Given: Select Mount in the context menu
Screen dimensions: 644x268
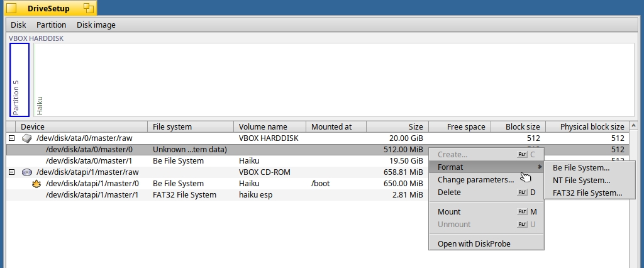Looking at the screenshot, I should [x=449, y=212].
